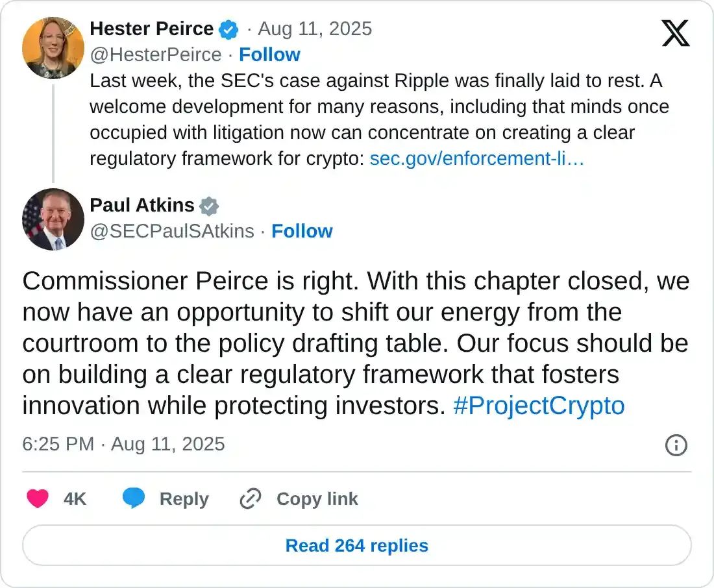
Task: Click the X logo
Action: (x=676, y=32)
